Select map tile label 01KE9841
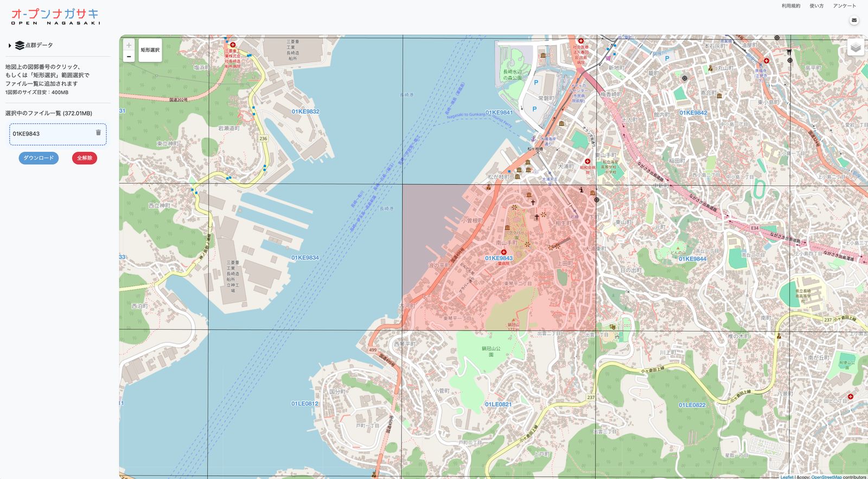The image size is (868, 479). pos(499,113)
